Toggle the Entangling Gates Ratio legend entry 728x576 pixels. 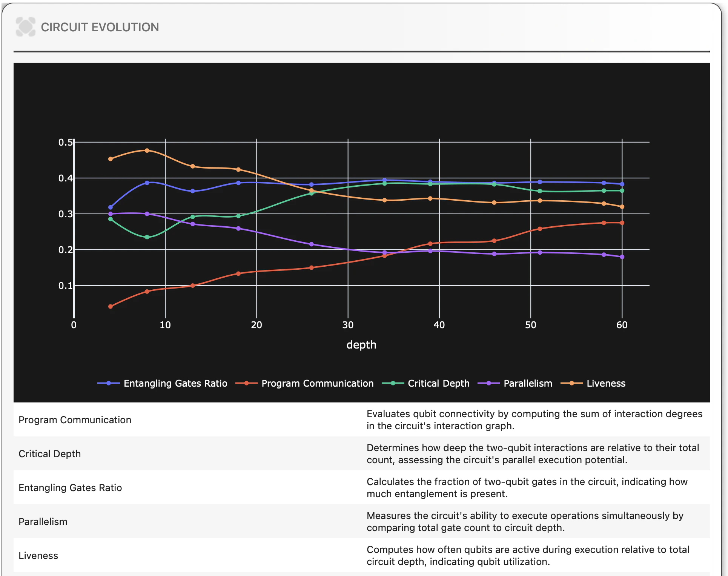[175, 383]
